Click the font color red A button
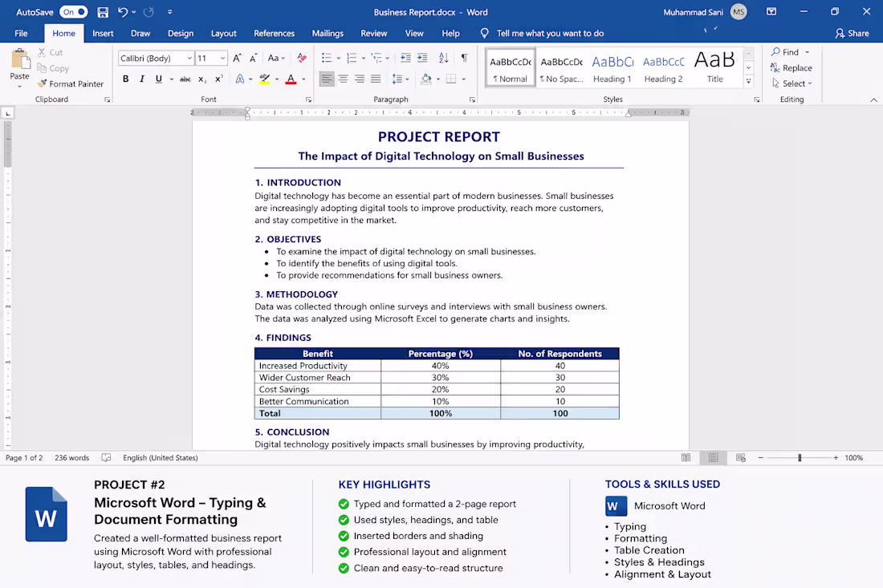Image resolution: width=883 pixels, height=588 pixels. pos(291,79)
